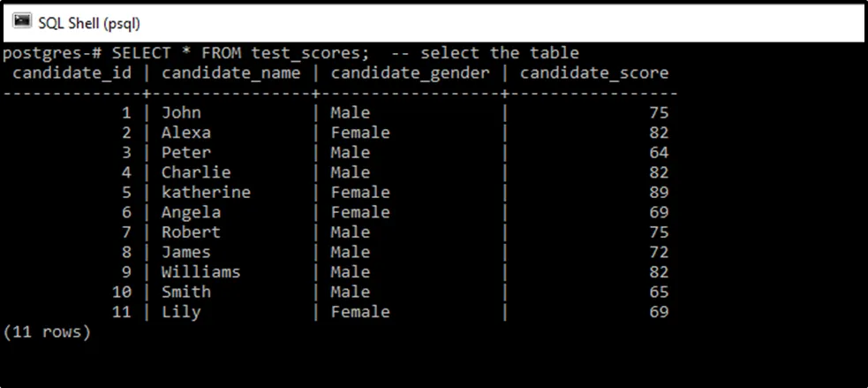868x388 pixels.
Task: Click the SQL Shell title bar icon
Action: tap(21, 22)
